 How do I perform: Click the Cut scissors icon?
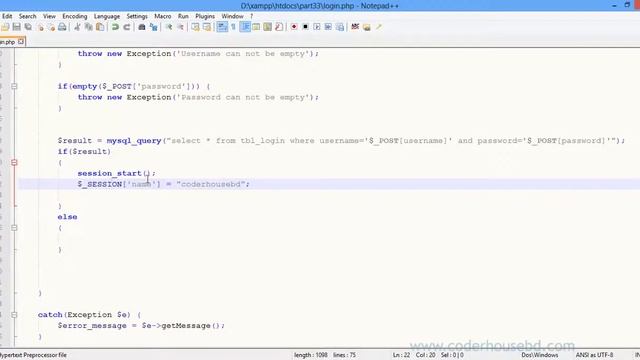tap(77, 27)
